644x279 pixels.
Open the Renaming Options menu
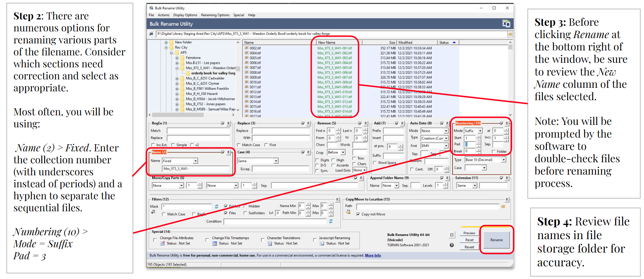click(x=215, y=15)
